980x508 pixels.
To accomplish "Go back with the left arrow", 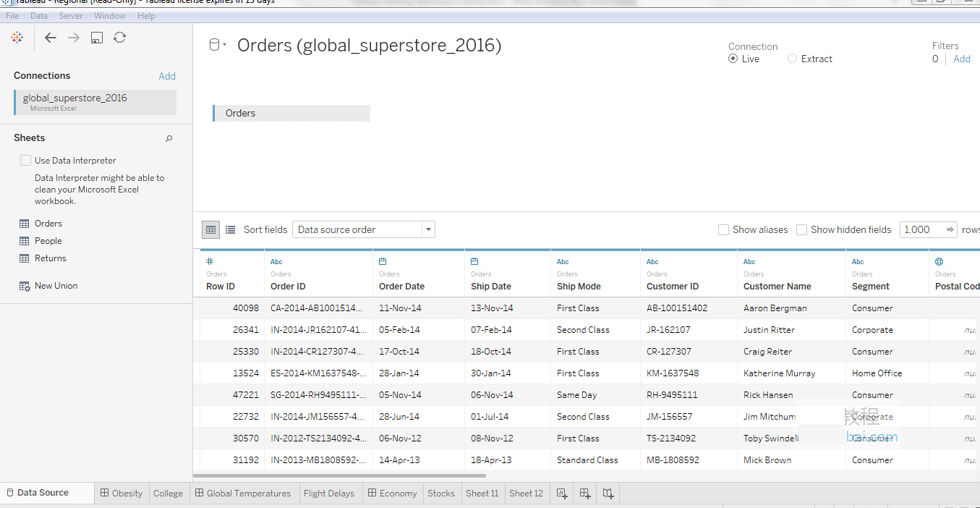I will coord(51,38).
